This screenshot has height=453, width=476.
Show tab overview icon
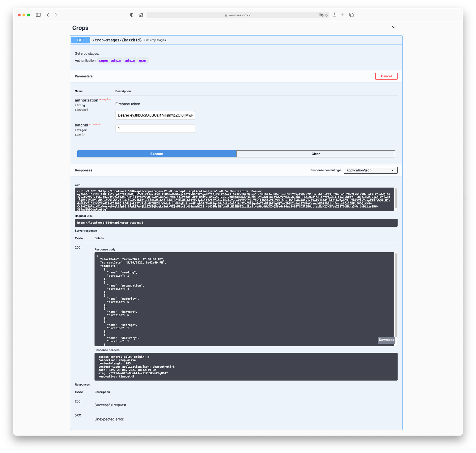351,15
